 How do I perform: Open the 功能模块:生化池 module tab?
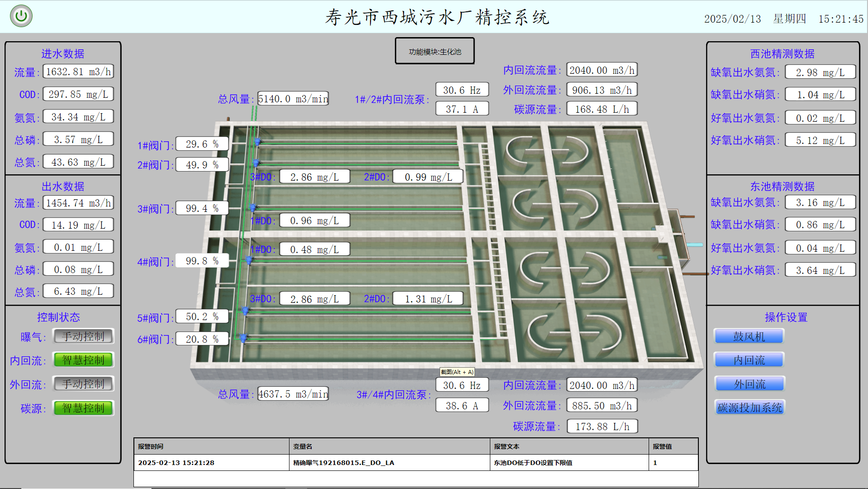coord(434,51)
